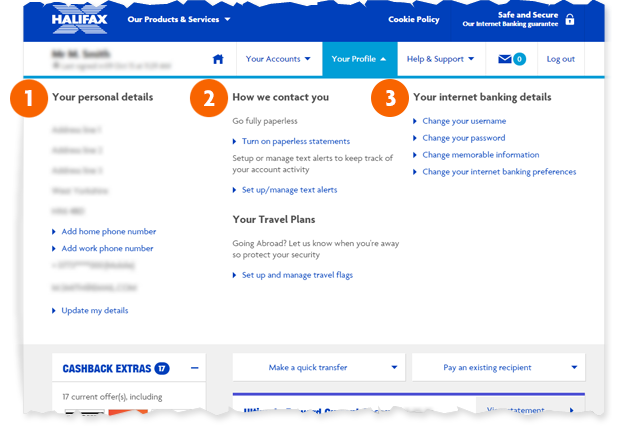Click the Go fully paperless text
Image resolution: width=622 pixels, height=426 pixels.
pos(265,121)
